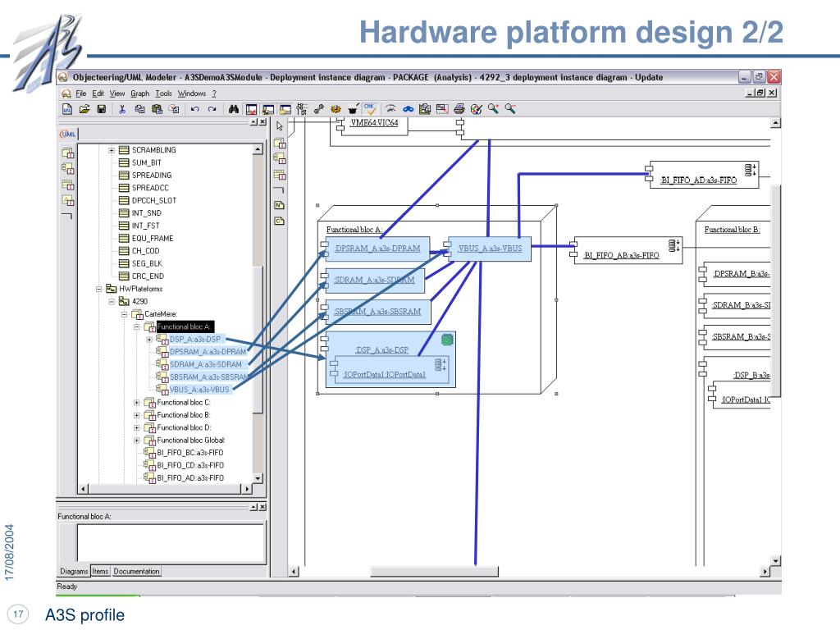Open the Windows menu
Viewport: 840px width, 630px height.
click(192, 94)
